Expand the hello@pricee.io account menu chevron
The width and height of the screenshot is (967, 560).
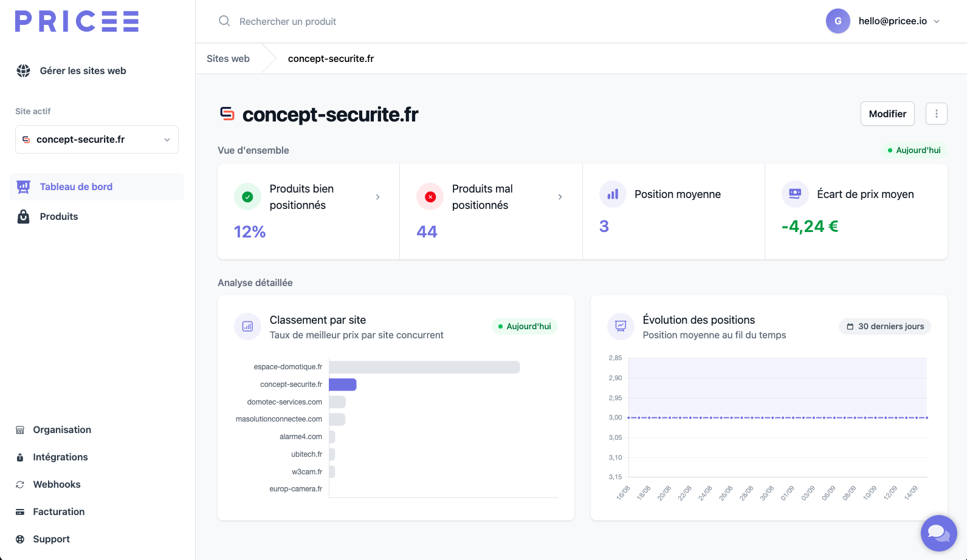[937, 21]
